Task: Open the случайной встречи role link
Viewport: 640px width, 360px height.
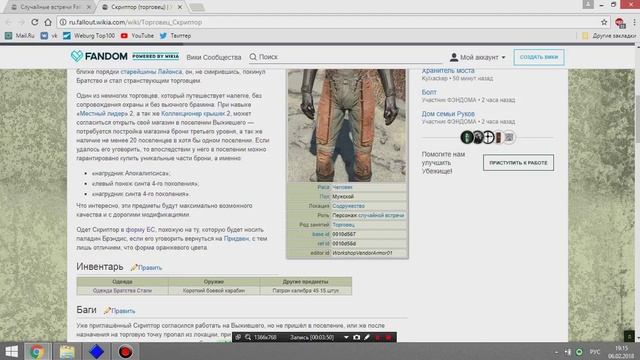Action: [381, 215]
